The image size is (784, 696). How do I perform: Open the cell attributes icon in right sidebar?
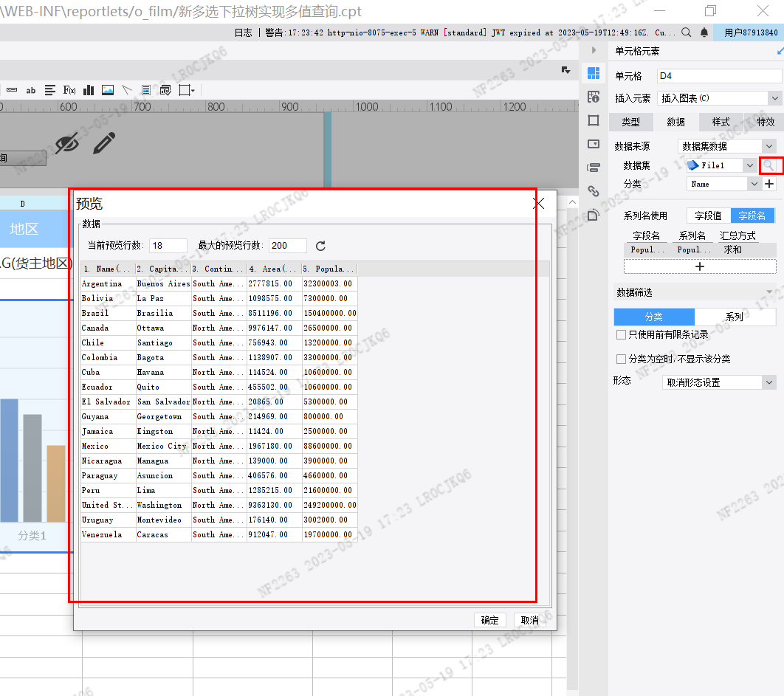tap(594, 97)
